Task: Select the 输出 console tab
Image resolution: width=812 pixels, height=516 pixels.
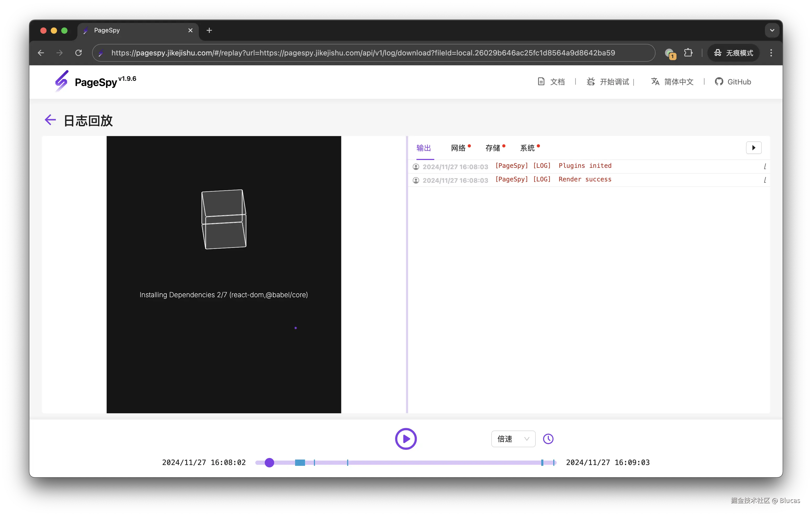Action: [424, 148]
